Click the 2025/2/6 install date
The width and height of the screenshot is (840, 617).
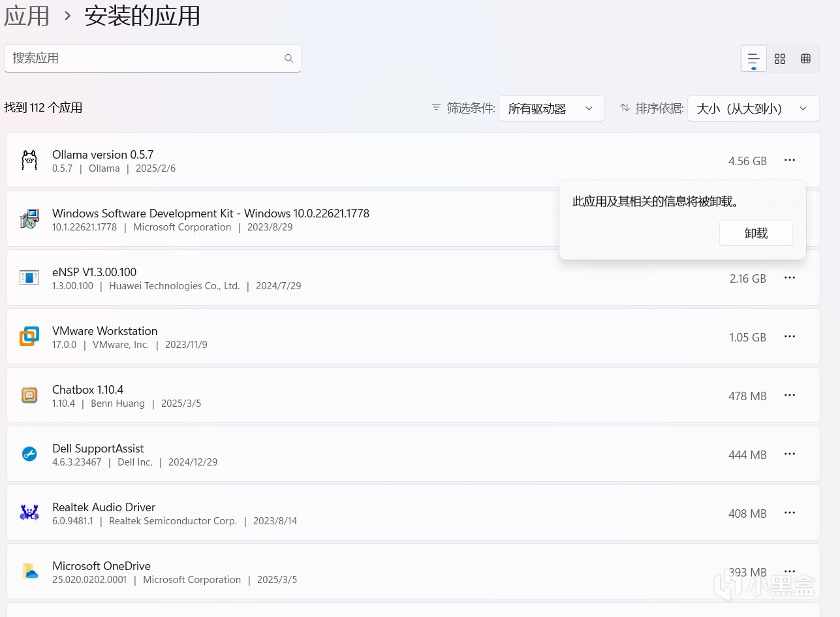pyautogui.click(x=155, y=168)
